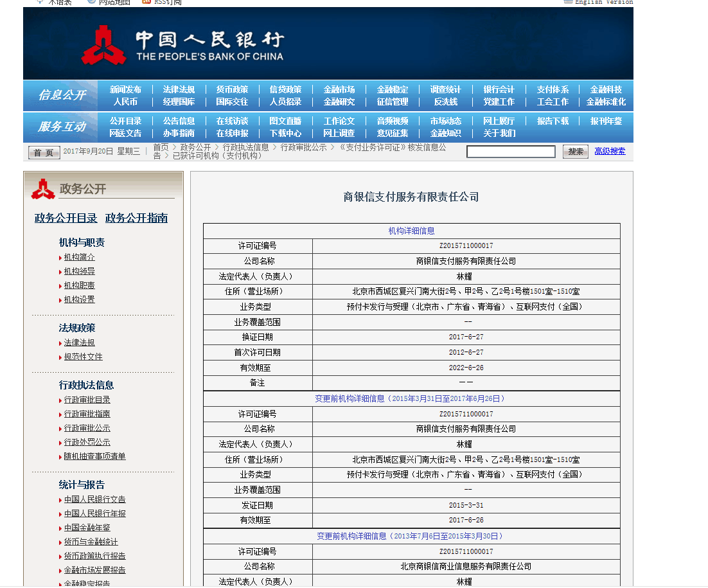The height and width of the screenshot is (588, 708).
Task: Open 机构职责 sidebar link
Action: (x=80, y=285)
